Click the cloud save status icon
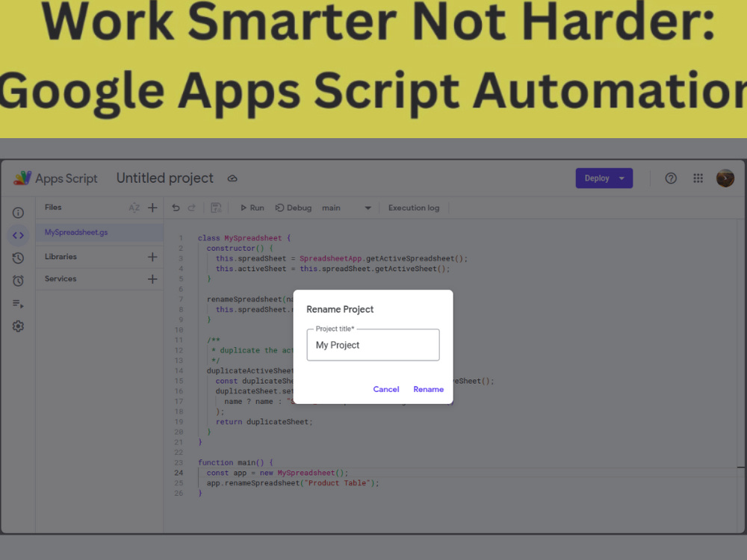Viewport: 747px width, 560px height. coord(232,178)
